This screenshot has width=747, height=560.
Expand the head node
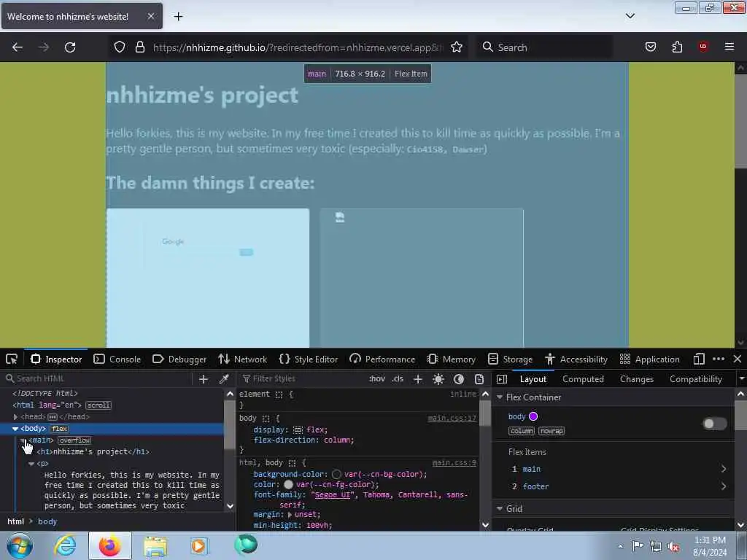pyautogui.click(x=15, y=417)
